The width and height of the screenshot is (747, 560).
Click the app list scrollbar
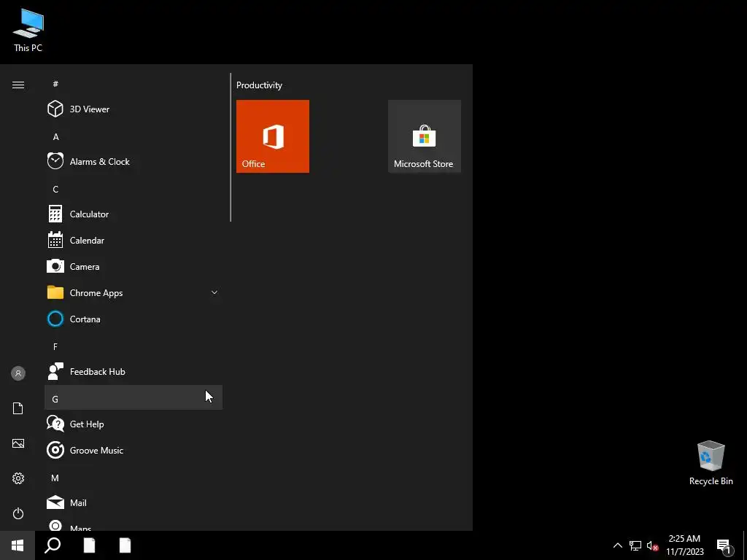[231, 147]
